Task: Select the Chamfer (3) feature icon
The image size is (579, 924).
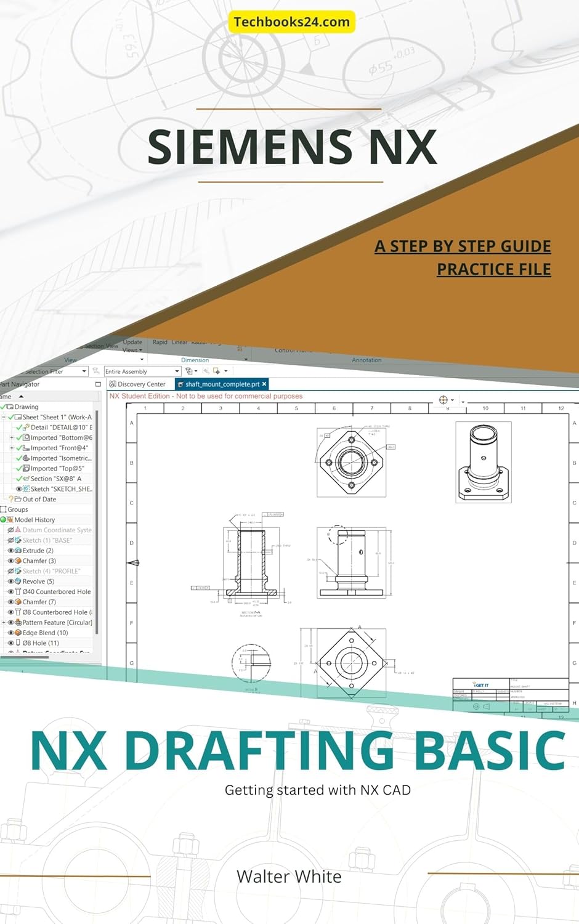Action: point(18,561)
